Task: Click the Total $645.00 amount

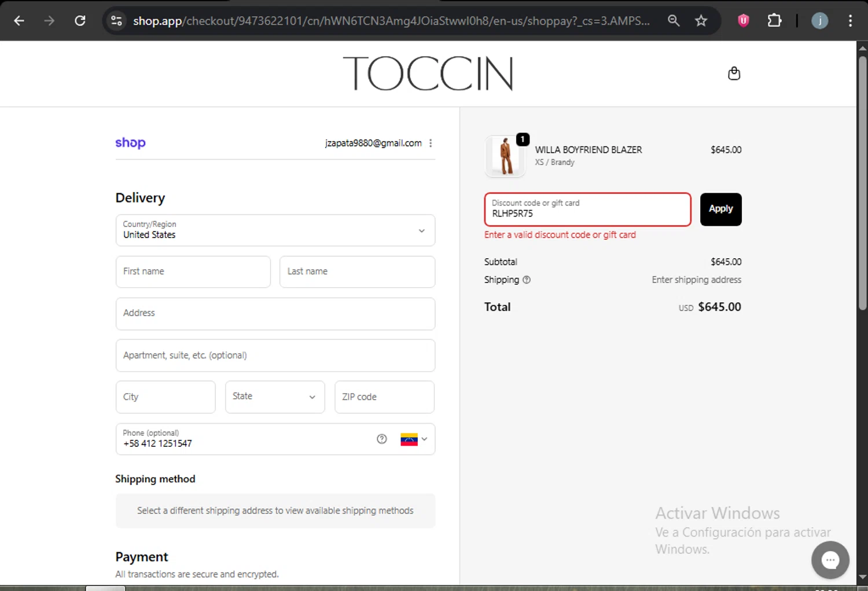Action: (x=719, y=307)
